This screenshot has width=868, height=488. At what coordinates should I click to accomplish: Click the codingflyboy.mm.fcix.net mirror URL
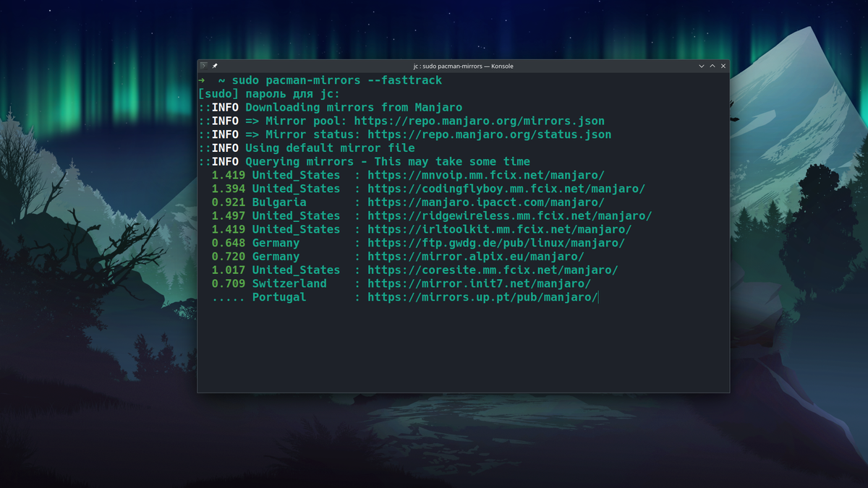pyautogui.click(x=506, y=189)
